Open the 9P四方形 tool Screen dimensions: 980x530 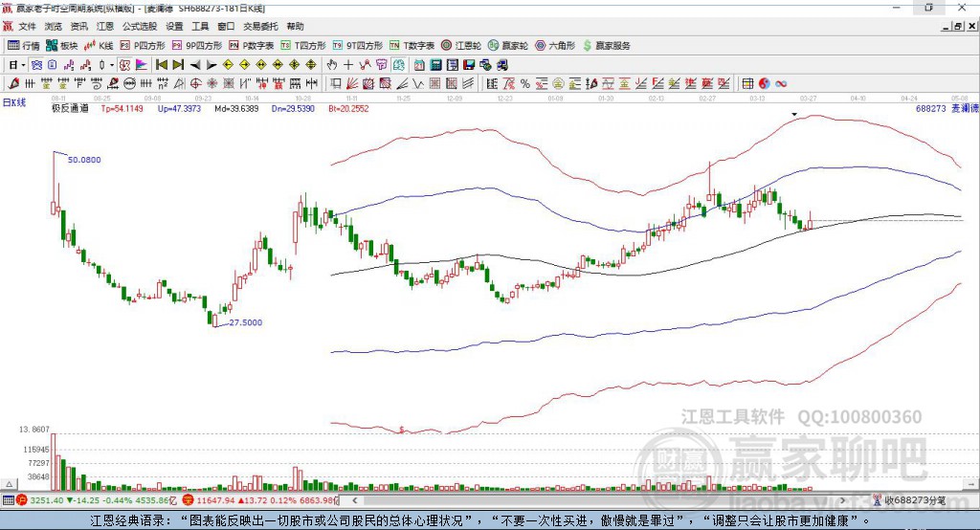point(197,46)
